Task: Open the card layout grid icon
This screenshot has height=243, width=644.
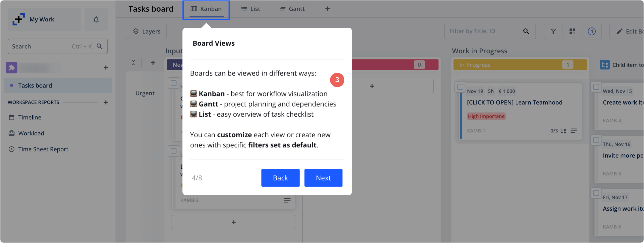Action: 572,31
